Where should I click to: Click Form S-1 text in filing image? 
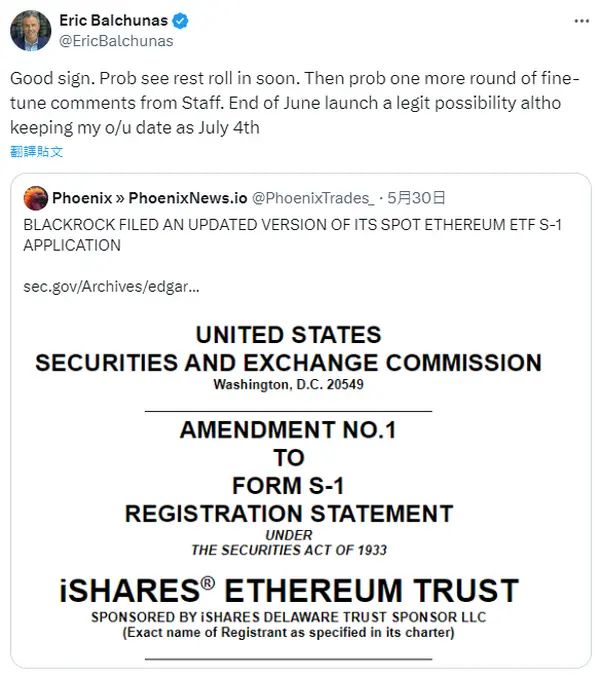click(x=288, y=485)
